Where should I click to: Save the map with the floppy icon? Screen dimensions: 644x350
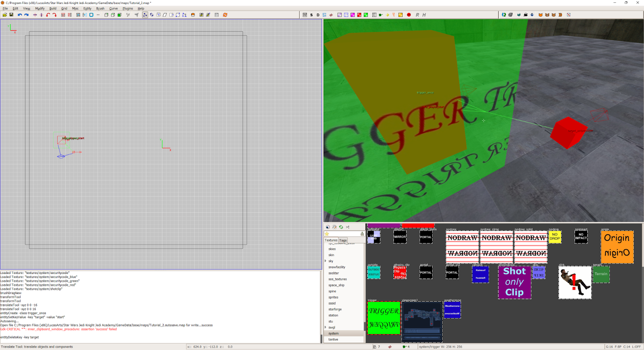click(11, 15)
